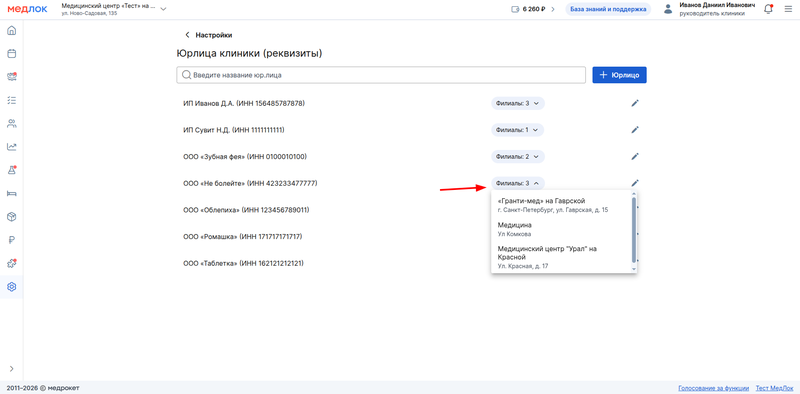Expand Филиалы: 3 for ИП Иванов Д.А.
The height and width of the screenshot is (394, 800).
tap(518, 103)
